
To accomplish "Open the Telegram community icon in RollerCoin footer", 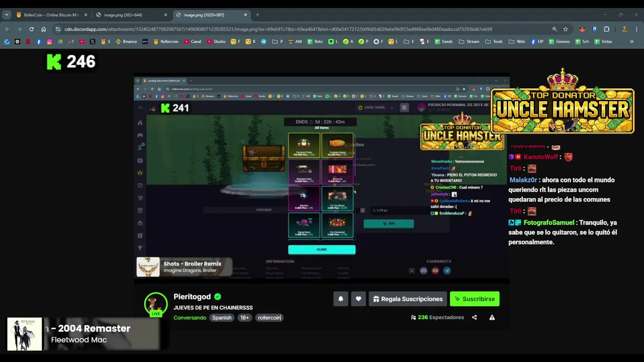I will (x=447, y=270).
